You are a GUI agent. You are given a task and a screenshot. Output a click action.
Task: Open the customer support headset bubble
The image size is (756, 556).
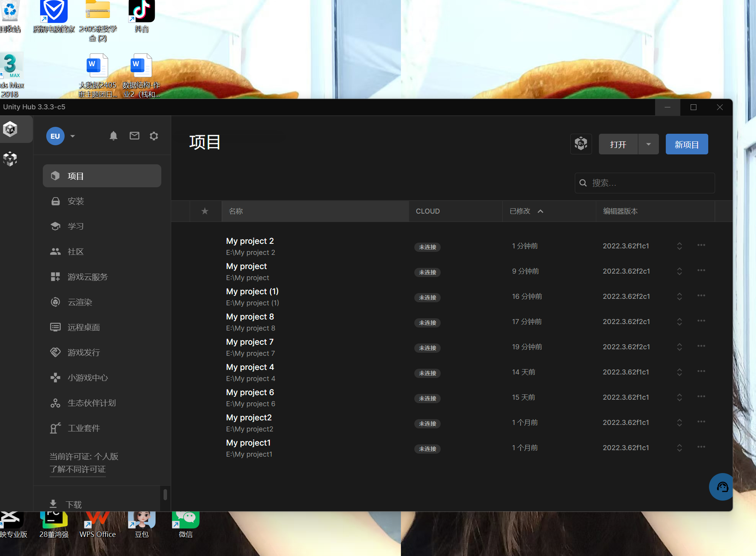pos(722,487)
